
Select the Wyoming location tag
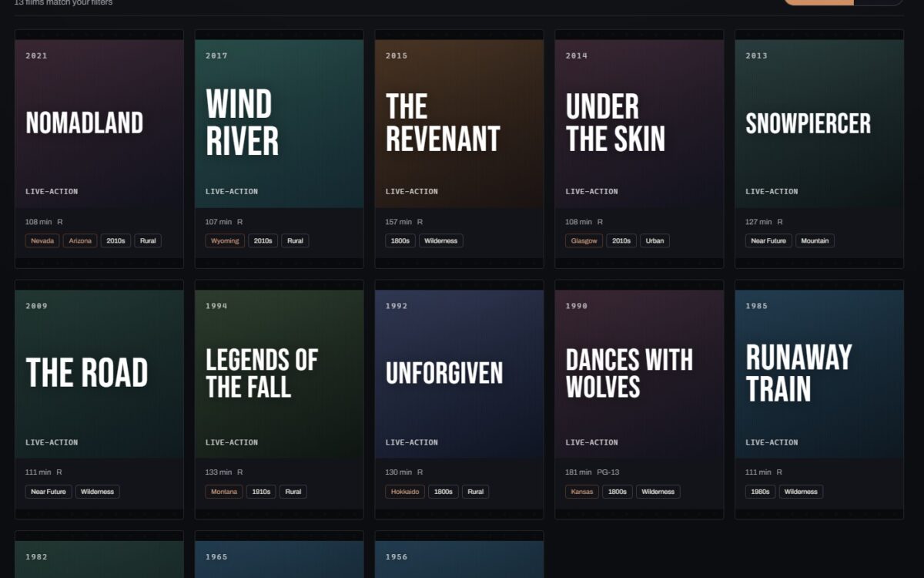pyautogui.click(x=225, y=240)
